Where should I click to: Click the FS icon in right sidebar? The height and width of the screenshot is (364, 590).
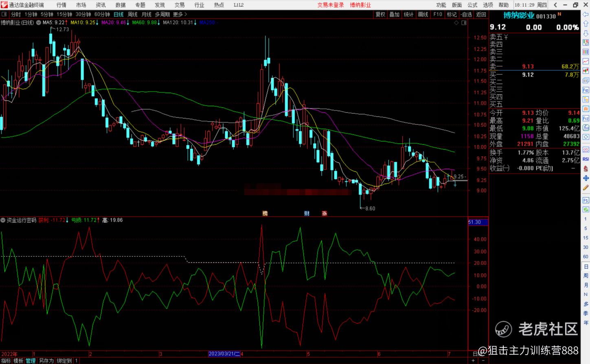(586, 200)
